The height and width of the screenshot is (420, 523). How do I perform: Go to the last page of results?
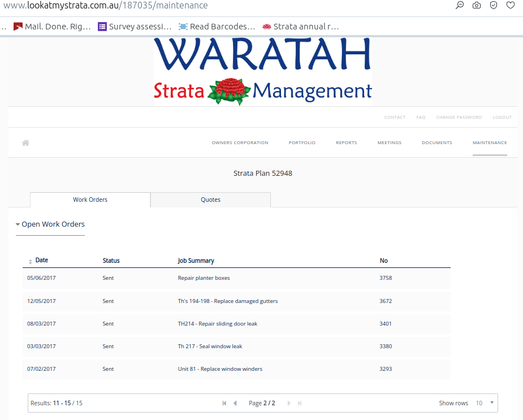point(300,403)
